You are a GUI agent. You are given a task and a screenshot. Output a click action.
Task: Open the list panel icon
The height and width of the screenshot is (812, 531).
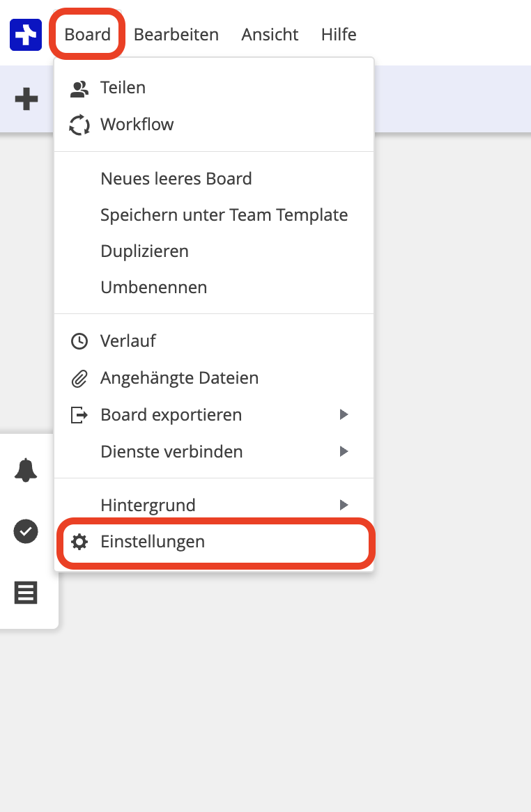click(26, 593)
